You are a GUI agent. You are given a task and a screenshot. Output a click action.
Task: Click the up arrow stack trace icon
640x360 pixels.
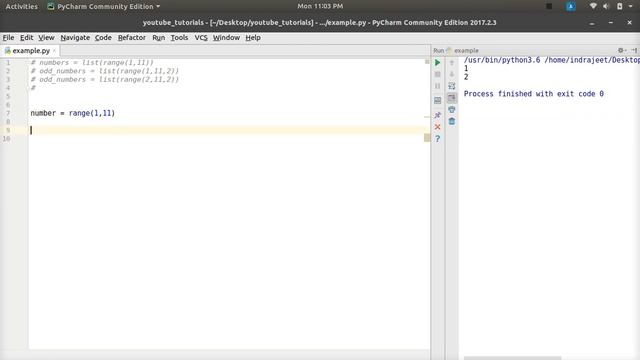click(x=452, y=62)
